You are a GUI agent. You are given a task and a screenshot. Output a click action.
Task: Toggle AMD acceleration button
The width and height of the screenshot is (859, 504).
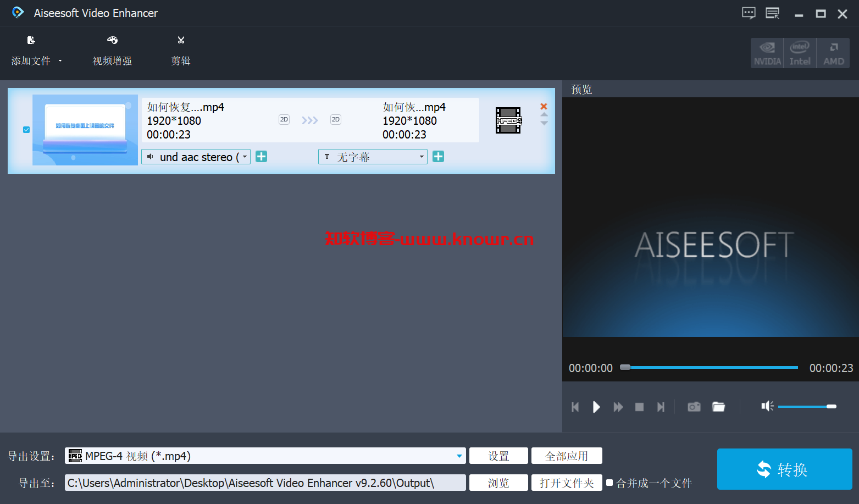pos(833,53)
